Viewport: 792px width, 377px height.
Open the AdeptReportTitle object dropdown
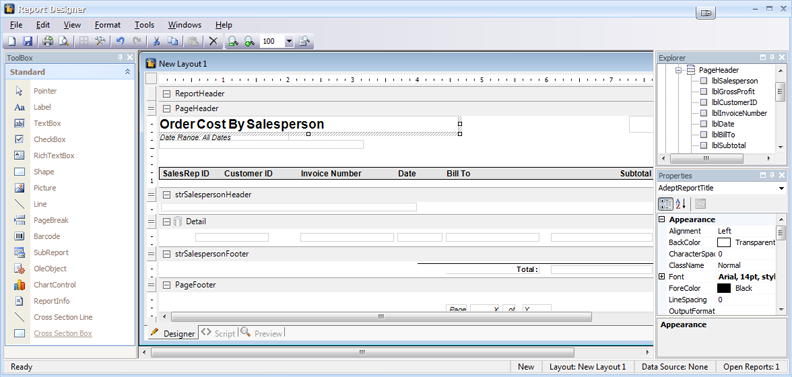coord(782,188)
